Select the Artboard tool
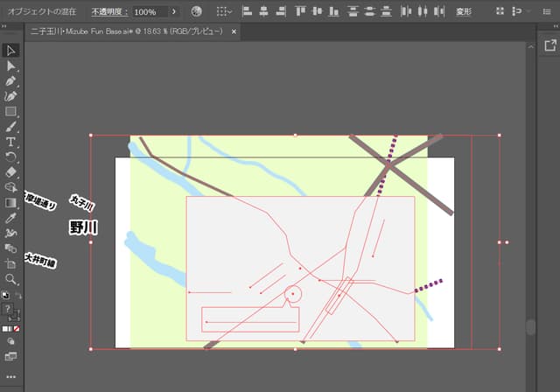This screenshot has width=560, height=392. [x=10, y=264]
